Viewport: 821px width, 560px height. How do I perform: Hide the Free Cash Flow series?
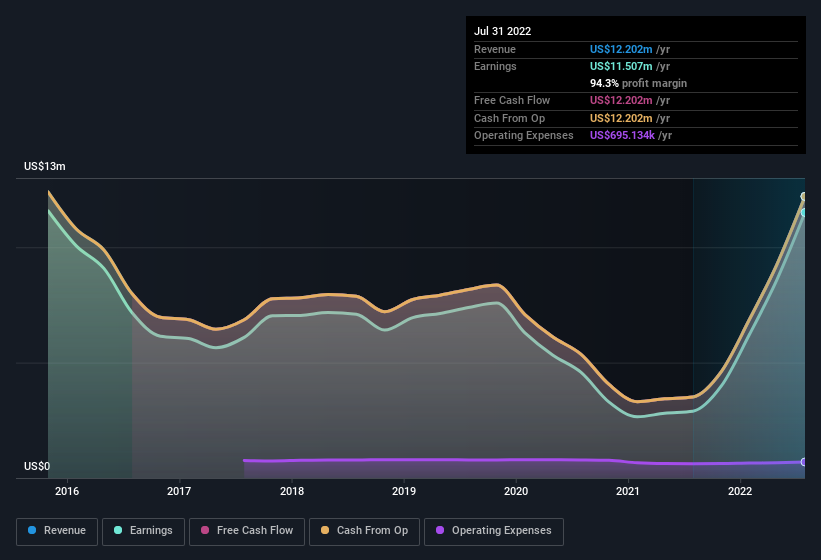tap(247, 531)
